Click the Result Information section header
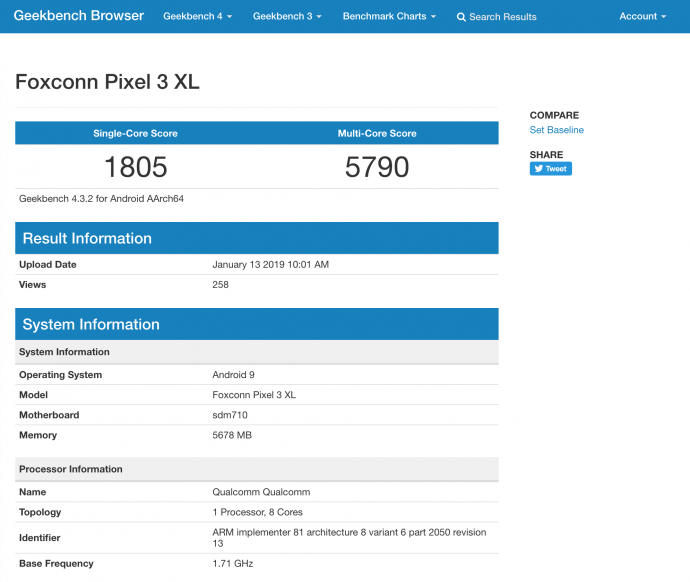This screenshot has height=582, width=690. (x=257, y=238)
